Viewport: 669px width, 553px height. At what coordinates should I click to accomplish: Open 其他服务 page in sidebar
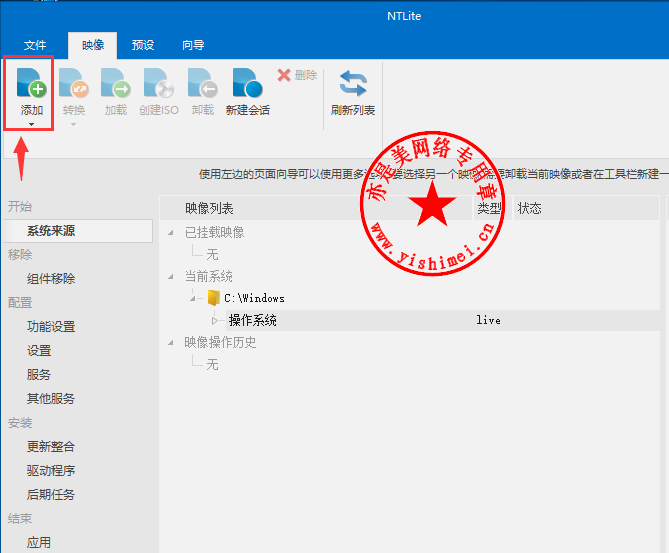51,399
